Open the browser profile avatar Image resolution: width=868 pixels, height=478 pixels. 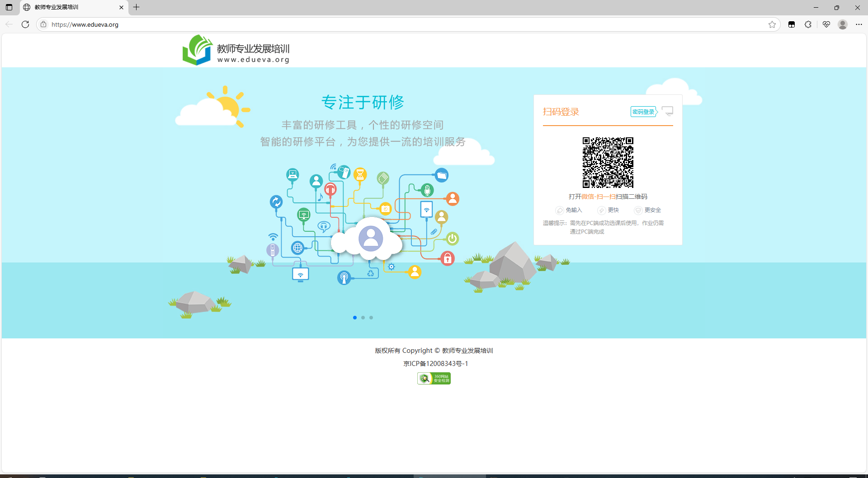coord(843,24)
